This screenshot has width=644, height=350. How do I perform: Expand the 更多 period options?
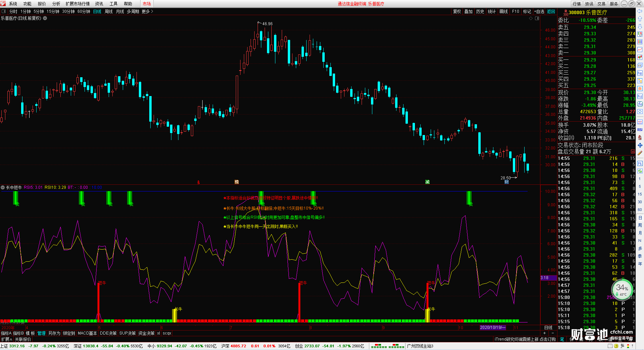(147, 11)
